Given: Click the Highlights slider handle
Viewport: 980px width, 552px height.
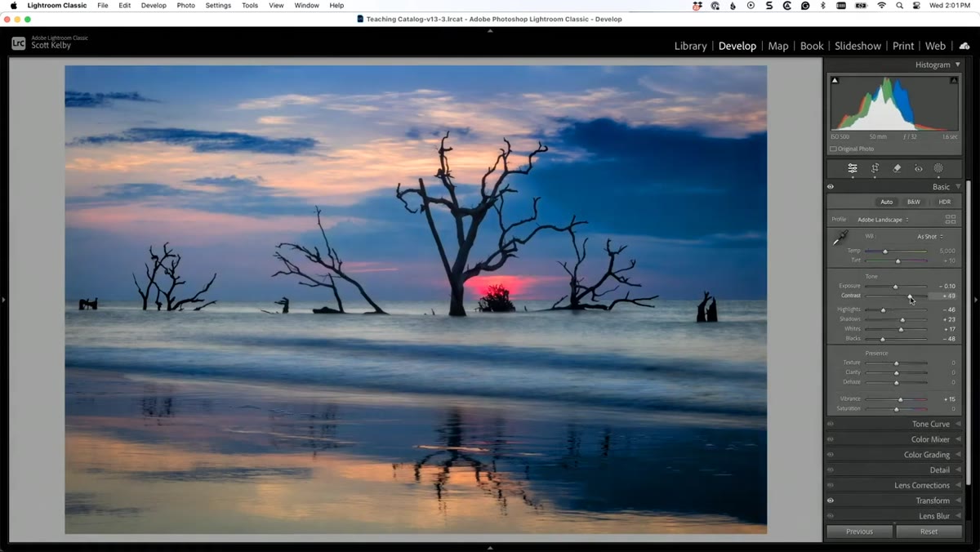Looking at the screenshot, I should (x=883, y=310).
